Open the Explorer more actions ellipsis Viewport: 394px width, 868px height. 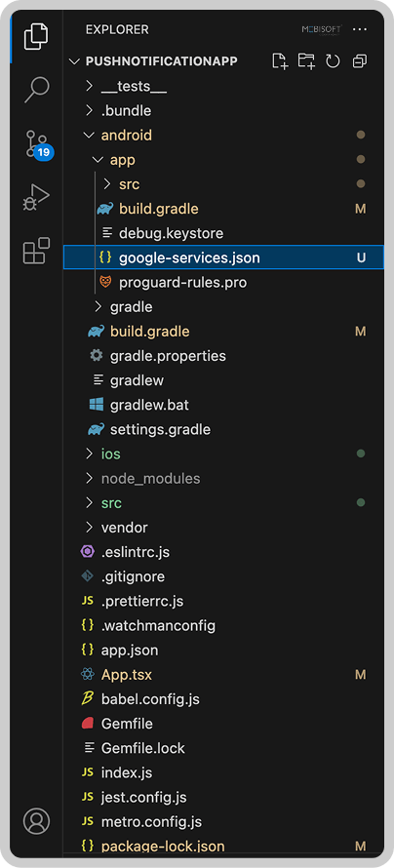pyautogui.click(x=360, y=29)
